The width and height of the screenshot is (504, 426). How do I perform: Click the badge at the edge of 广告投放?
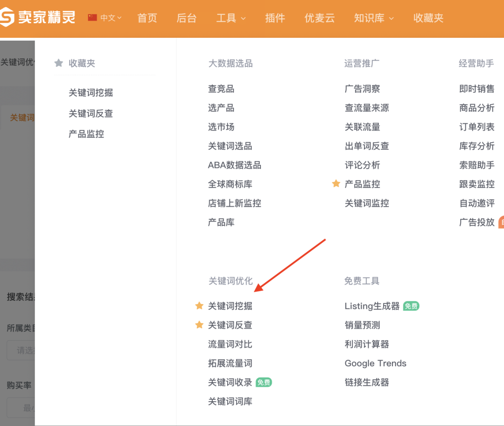502,222
